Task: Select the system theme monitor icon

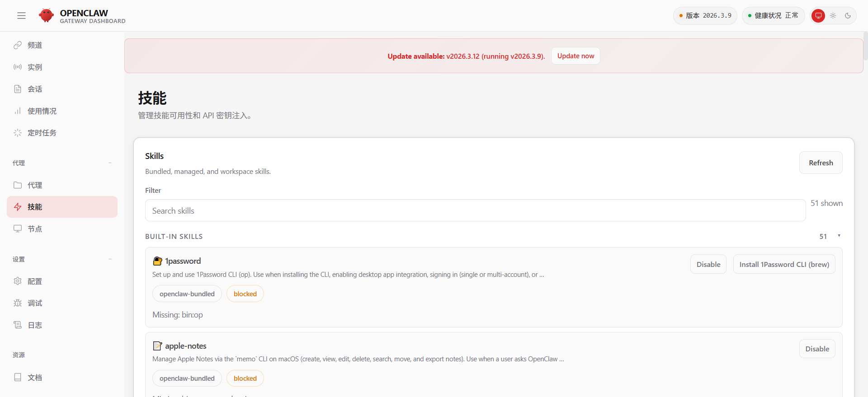Action: (818, 16)
